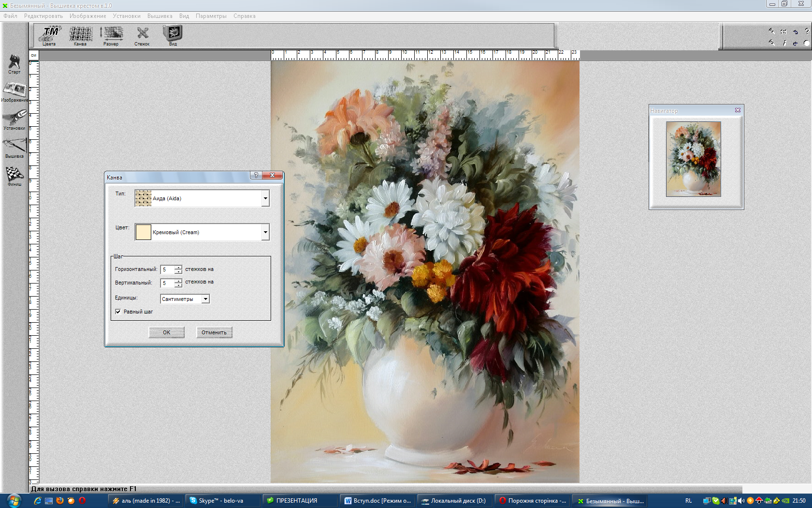812x508 pixels.
Task: Click the Навигатор image thumbnail
Action: (x=694, y=159)
